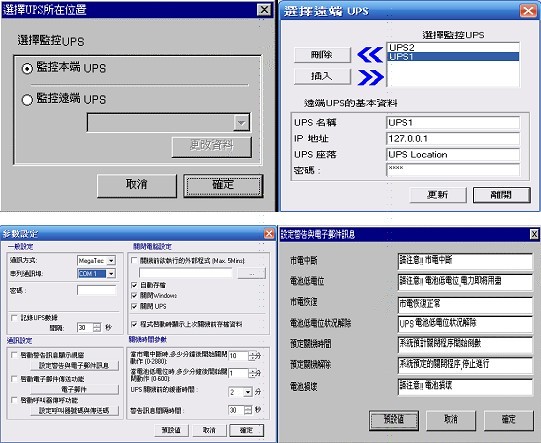Click the stepper beside the record interval

[97, 327]
